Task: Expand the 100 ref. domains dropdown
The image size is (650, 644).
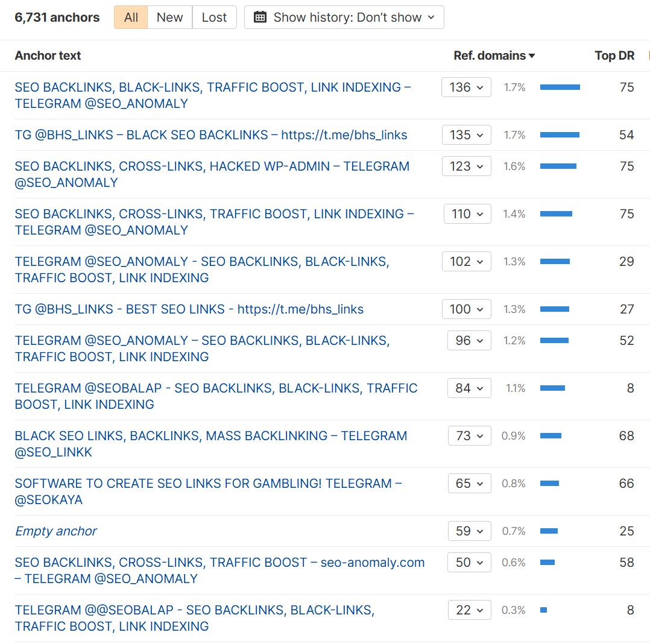Action: 466,309
